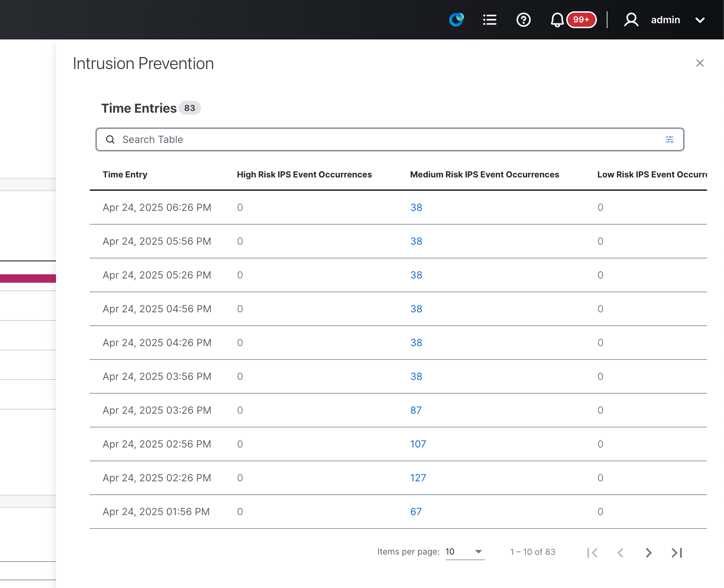Open the 127 medium risk events link
This screenshot has width=724, height=588.
pyautogui.click(x=418, y=478)
